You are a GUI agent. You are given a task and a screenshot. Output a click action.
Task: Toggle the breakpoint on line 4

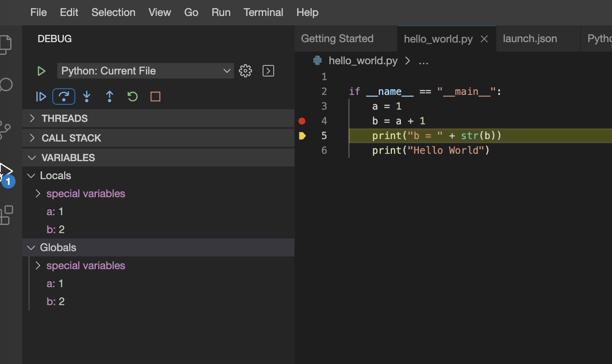point(302,121)
